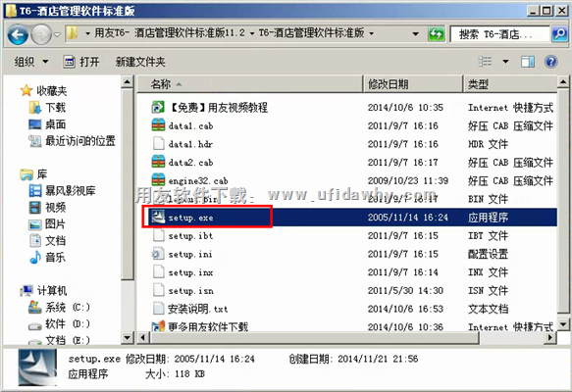Viewport: 572px width, 392px height.
Task: Open 文档 library in sidebar
Action: [x=47, y=240]
